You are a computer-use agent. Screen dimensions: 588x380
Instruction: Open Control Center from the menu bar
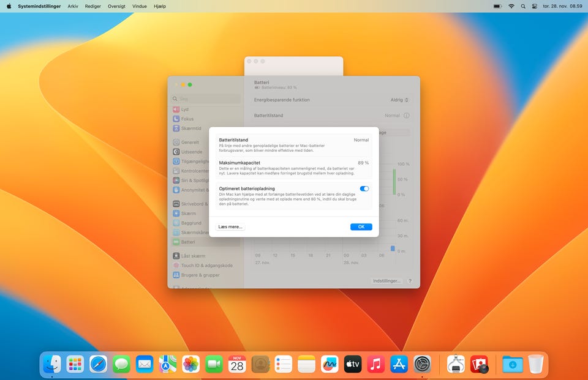point(534,6)
